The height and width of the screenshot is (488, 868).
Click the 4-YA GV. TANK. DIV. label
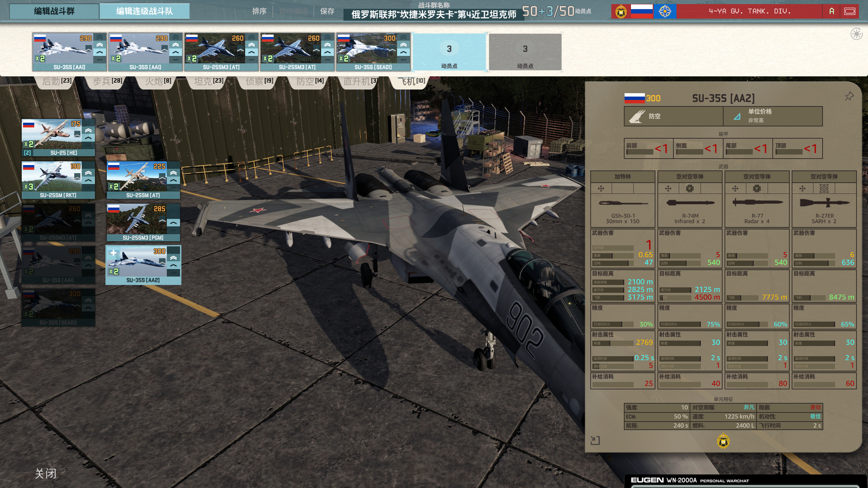click(750, 11)
